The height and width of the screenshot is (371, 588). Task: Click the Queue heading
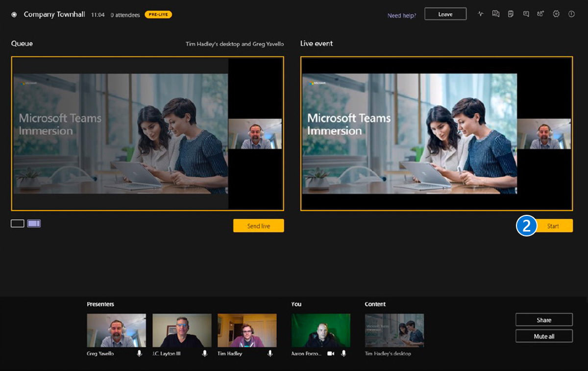point(22,44)
